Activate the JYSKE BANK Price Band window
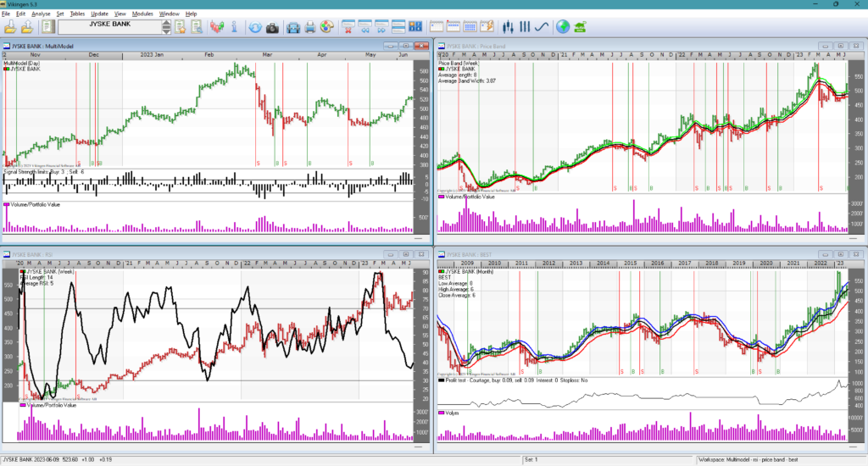 [x=476, y=46]
